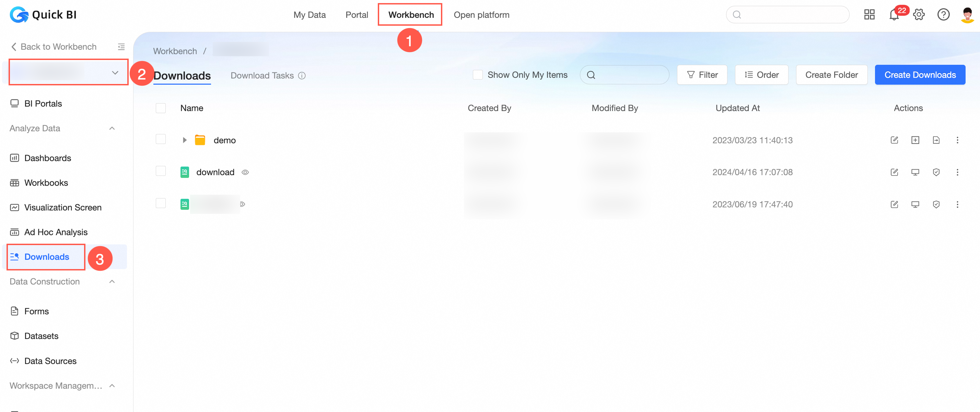Open the notifications bell icon
This screenshot has height=412, width=980.
point(894,15)
